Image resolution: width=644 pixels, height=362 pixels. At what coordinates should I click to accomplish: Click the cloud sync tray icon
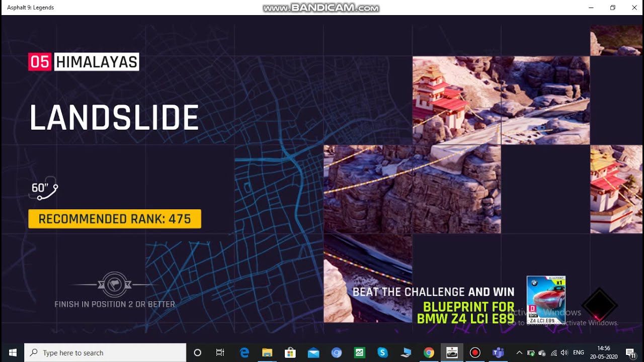coord(542,352)
